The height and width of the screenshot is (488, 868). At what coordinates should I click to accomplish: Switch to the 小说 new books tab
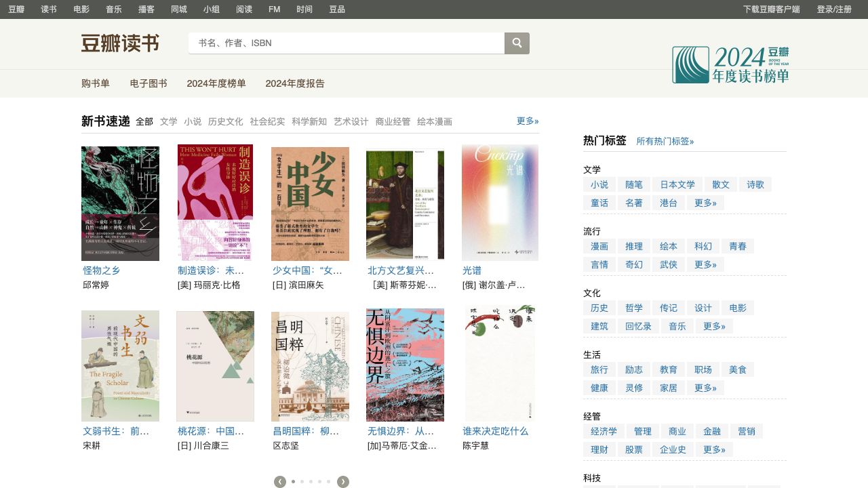193,122
